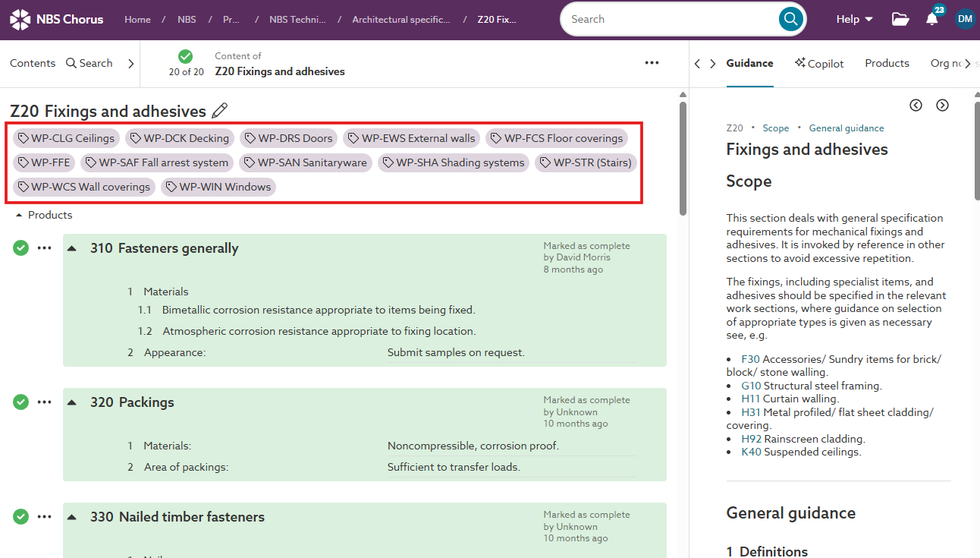Click the edit pencil beside Z20 title
The height and width of the screenshot is (558, 980).
(x=220, y=111)
